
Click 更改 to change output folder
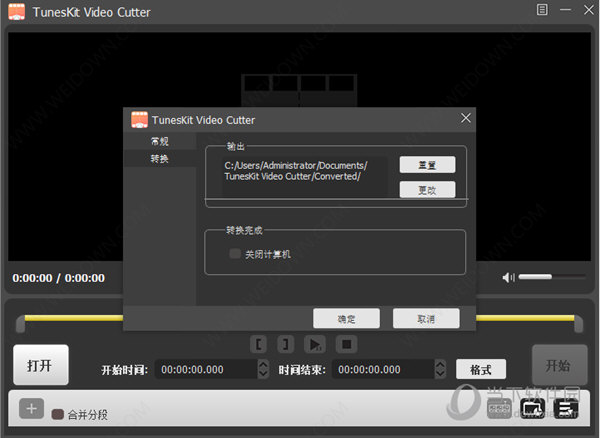427,190
